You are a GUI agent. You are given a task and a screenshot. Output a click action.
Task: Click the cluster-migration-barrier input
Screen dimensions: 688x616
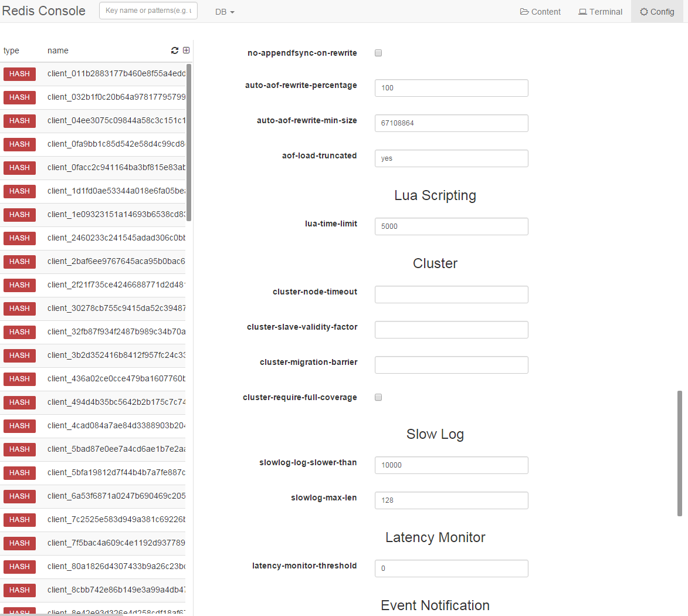click(452, 364)
